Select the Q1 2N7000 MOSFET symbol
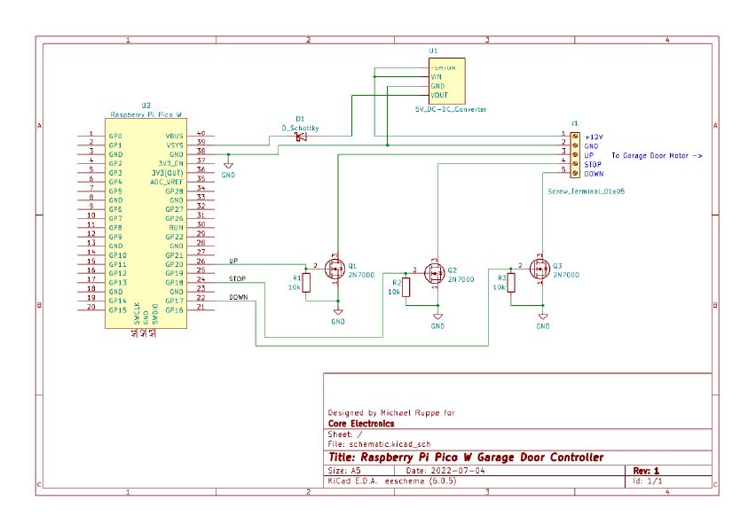The width and height of the screenshot is (756, 532). tap(335, 269)
